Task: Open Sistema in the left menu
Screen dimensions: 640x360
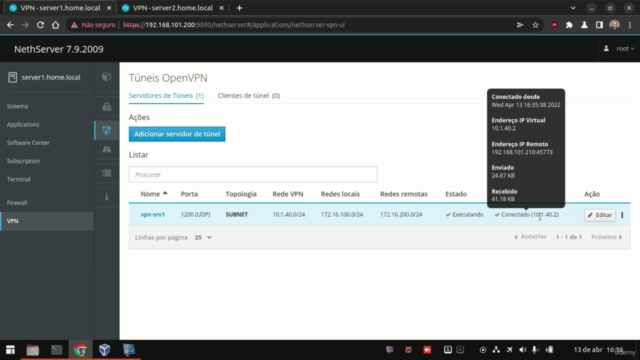Action: click(x=18, y=106)
